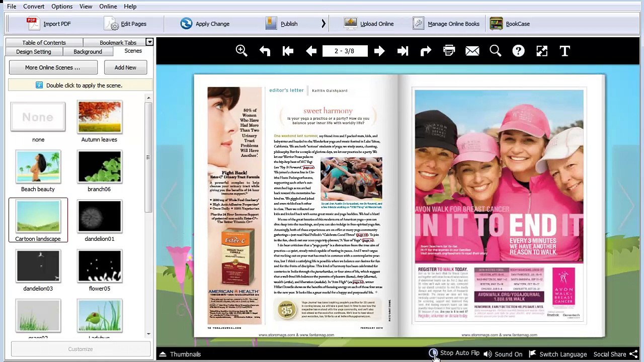644x362 pixels.
Task: Click the page number field 2 - 3/8
Action: click(345, 51)
